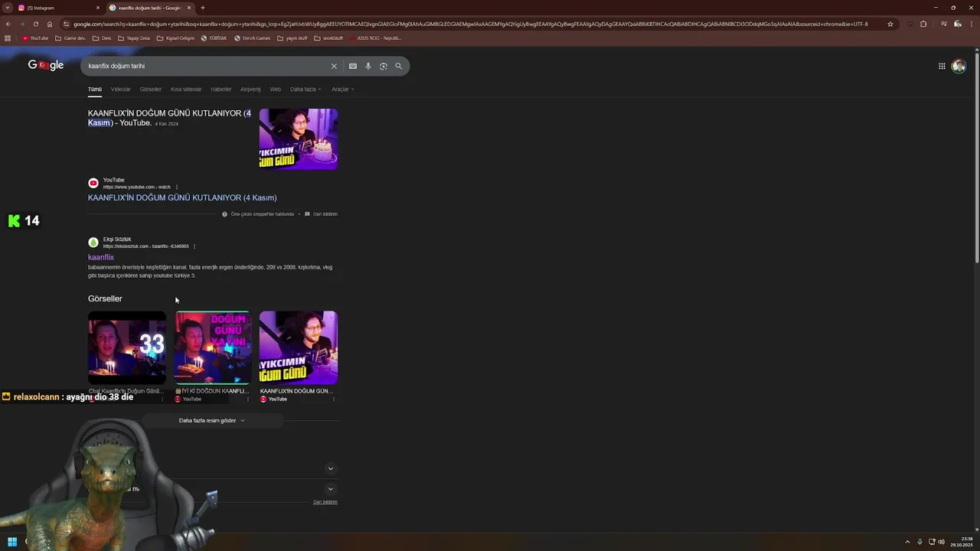Open the Google account profile avatar
Image resolution: width=980 pixels, height=551 pixels.
point(959,66)
